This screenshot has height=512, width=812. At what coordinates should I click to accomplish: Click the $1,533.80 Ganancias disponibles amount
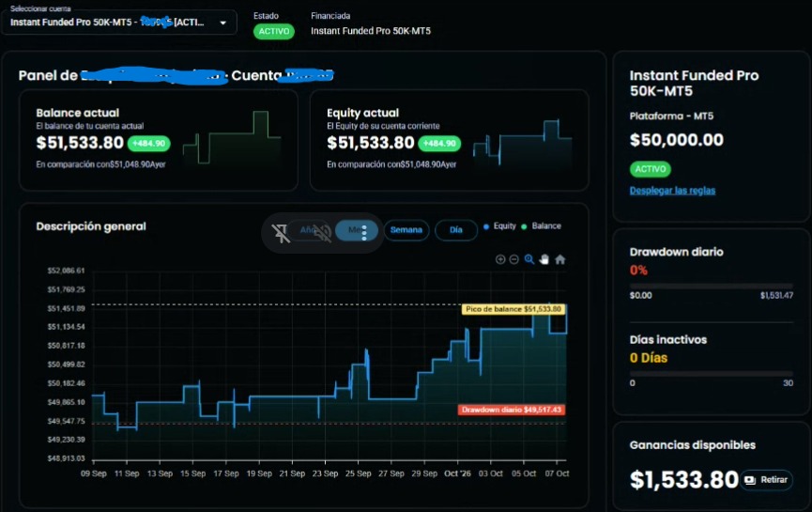[683, 480]
